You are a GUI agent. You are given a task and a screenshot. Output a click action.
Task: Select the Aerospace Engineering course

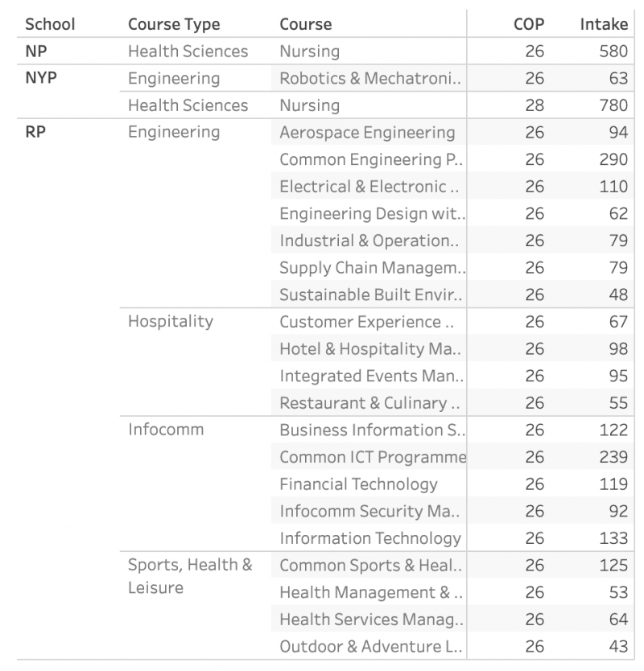367,133
